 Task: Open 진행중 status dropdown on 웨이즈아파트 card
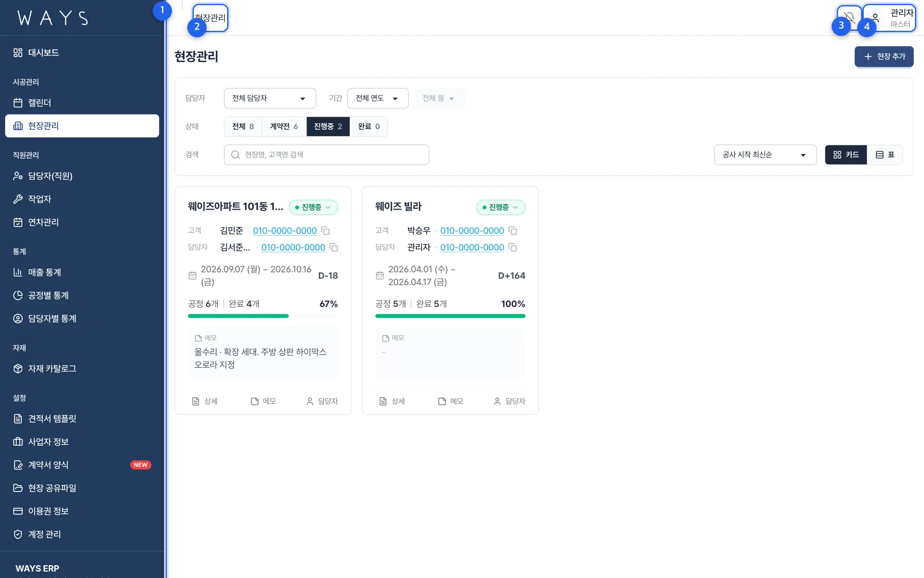click(x=313, y=207)
